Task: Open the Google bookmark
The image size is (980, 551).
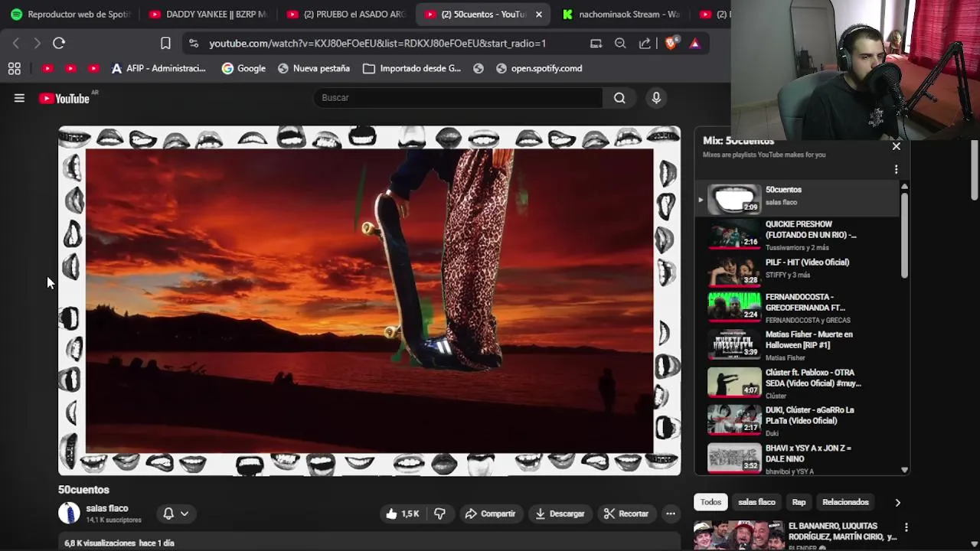Action: [243, 68]
